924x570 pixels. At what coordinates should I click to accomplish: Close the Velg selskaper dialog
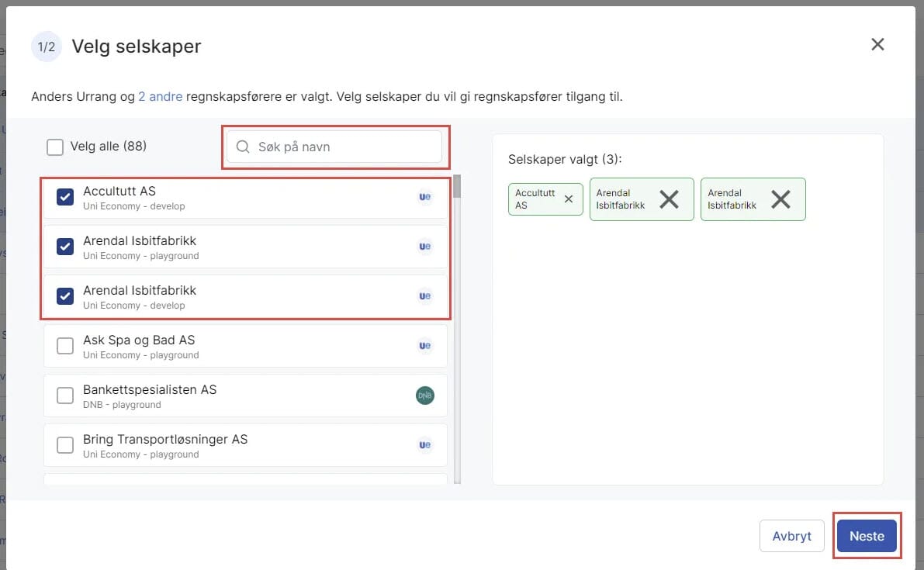pos(877,44)
